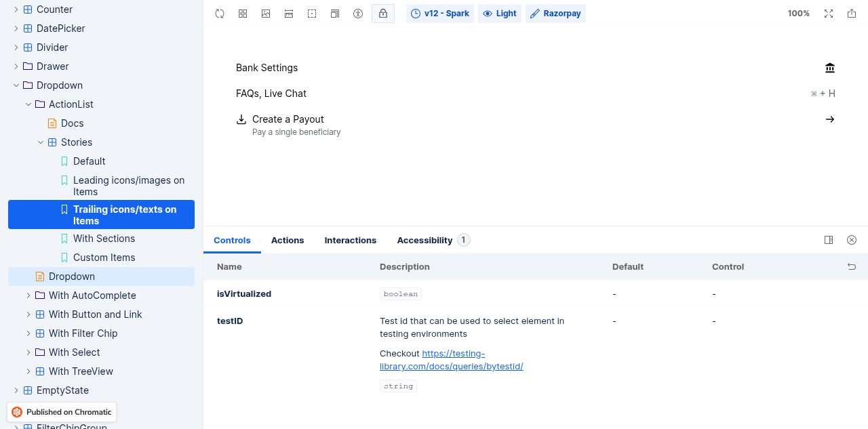Open the background change image icon
The height and width of the screenshot is (429, 868).
tap(266, 14)
